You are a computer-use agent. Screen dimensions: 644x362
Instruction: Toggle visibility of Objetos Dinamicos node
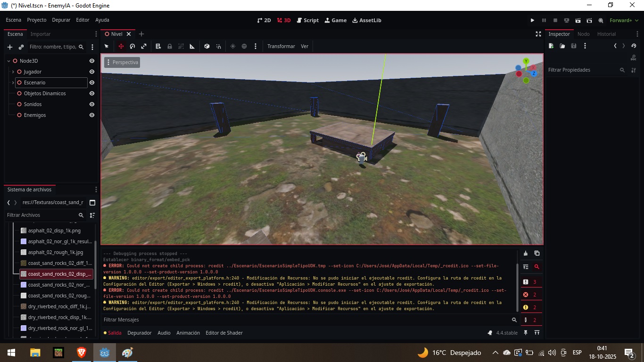click(92, 93)
